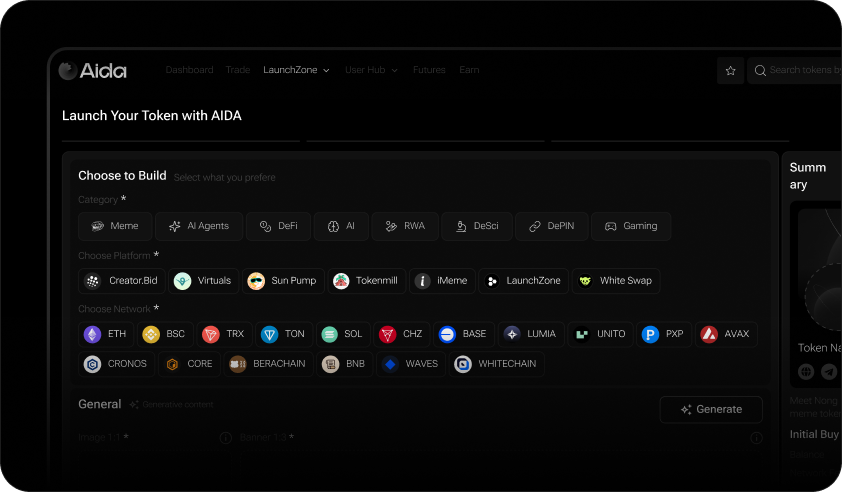Screen dimensions: 842x492
Task: Pick the BNB network icon
Action: [330, 364]
